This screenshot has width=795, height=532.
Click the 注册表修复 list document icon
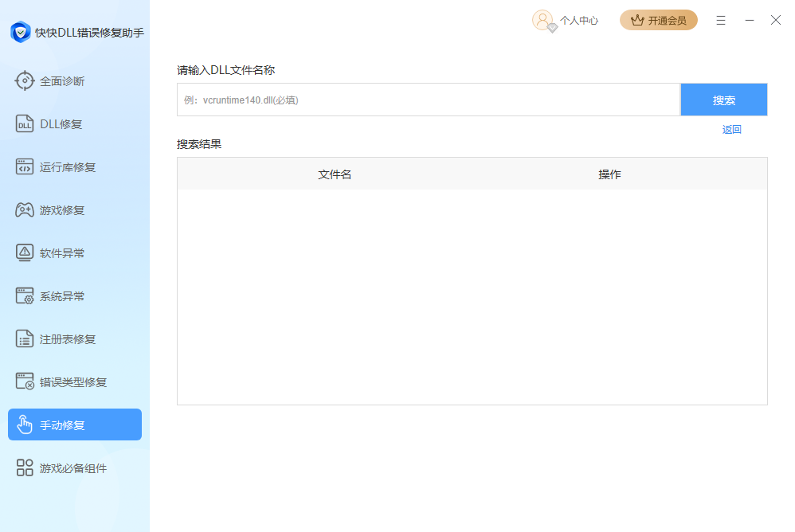pos(25,338)
